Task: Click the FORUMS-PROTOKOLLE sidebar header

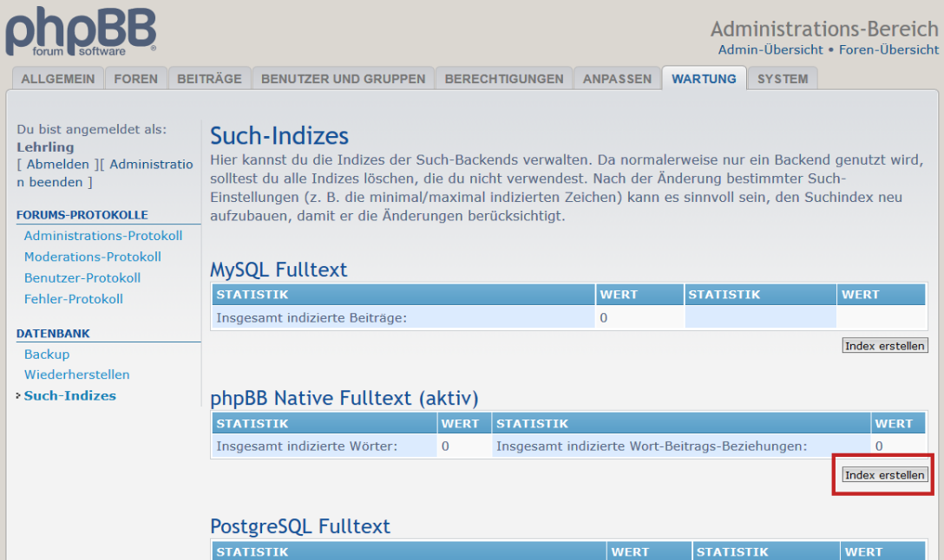Action: pyautogui.click(x=82, y=215)
